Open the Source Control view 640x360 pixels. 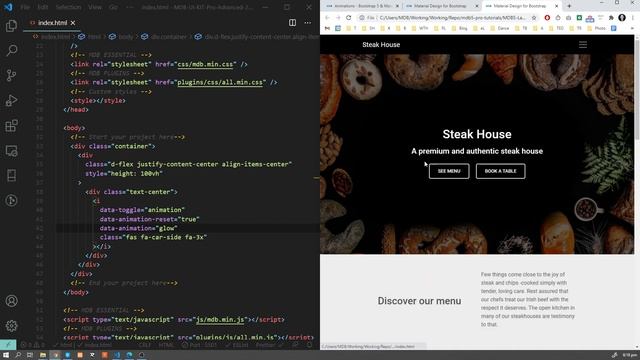click(x=11, y=76)
